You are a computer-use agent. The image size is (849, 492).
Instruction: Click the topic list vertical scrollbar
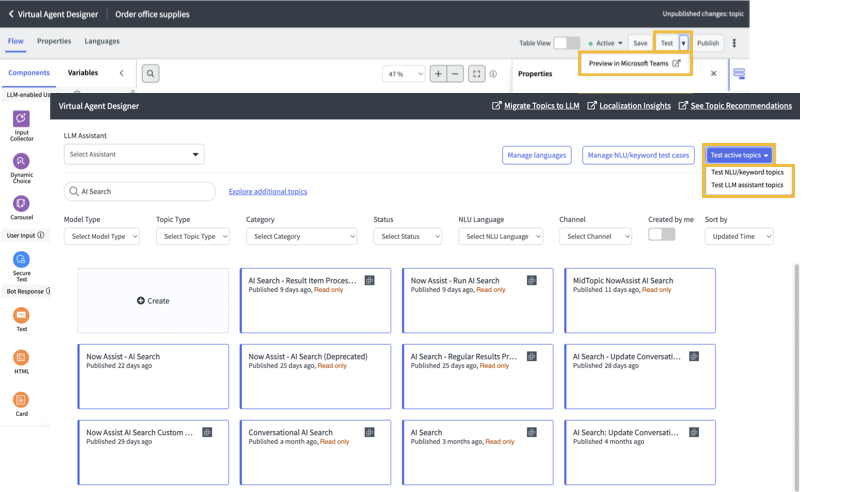coord(796,377)
